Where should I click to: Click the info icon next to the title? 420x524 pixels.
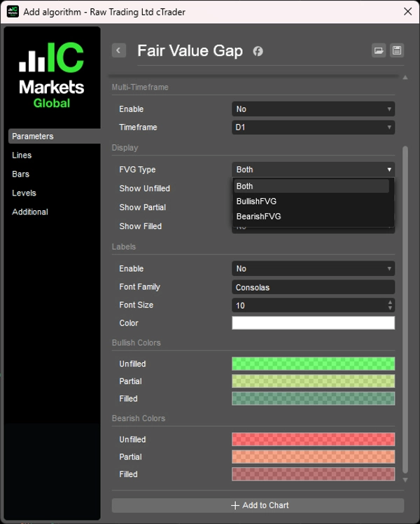point(258,51)
